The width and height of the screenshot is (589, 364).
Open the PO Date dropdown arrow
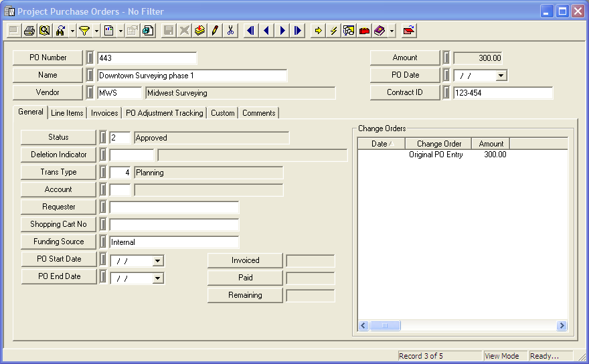coord(501,76)
